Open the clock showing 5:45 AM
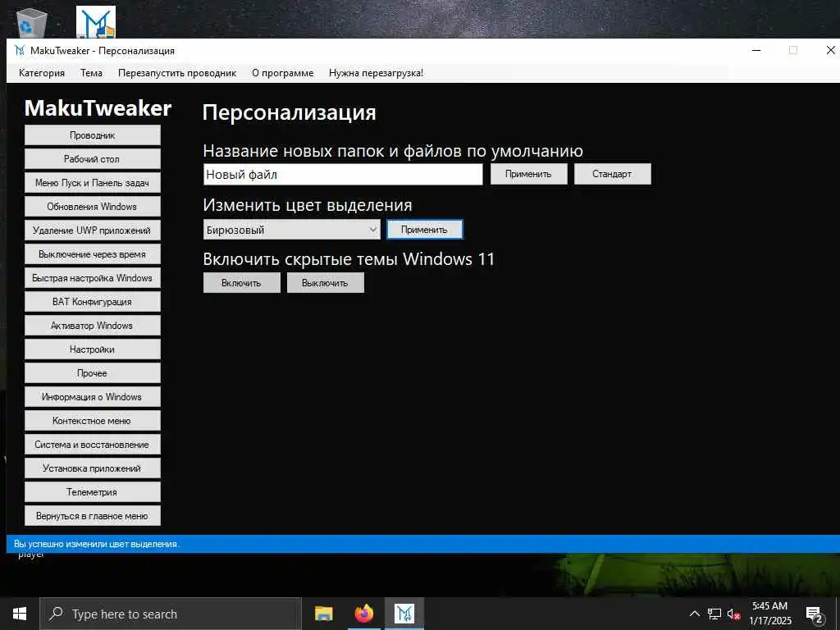This screenshot has width=840, height=630. (769, 614)
